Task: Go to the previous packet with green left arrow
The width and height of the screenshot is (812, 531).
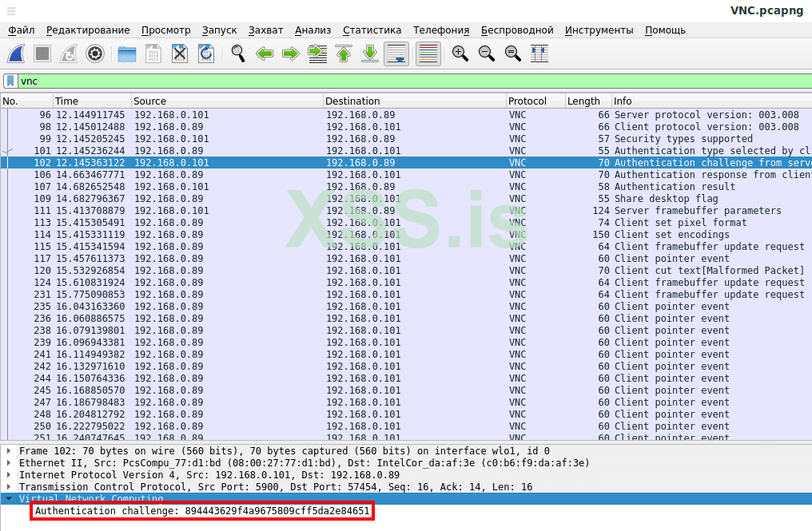Action: tap(265, 54)
